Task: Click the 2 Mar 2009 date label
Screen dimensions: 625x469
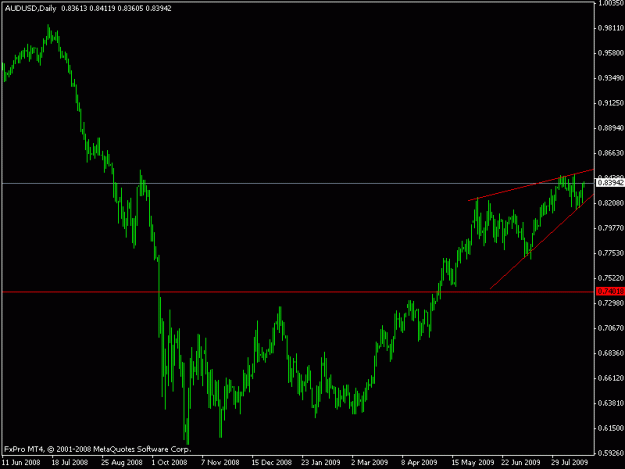Action: pos(369,462)
